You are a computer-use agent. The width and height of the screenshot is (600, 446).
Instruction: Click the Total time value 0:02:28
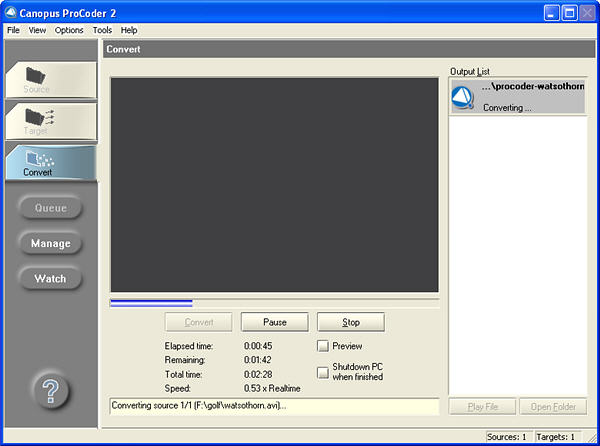pyautogui.click(x=258, y=374)
